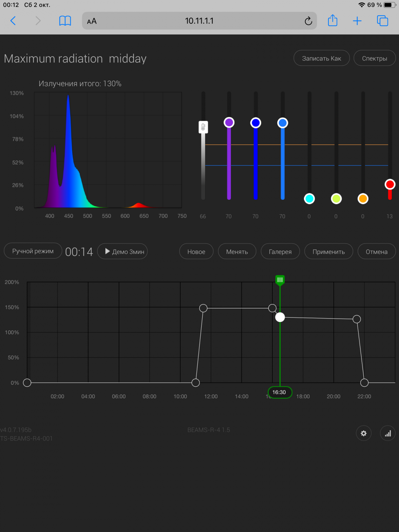This screenshot has height=532, width=399.
Task: Click the Отмена cancel button
Action: pyautogui.click(x=376, y=251)
